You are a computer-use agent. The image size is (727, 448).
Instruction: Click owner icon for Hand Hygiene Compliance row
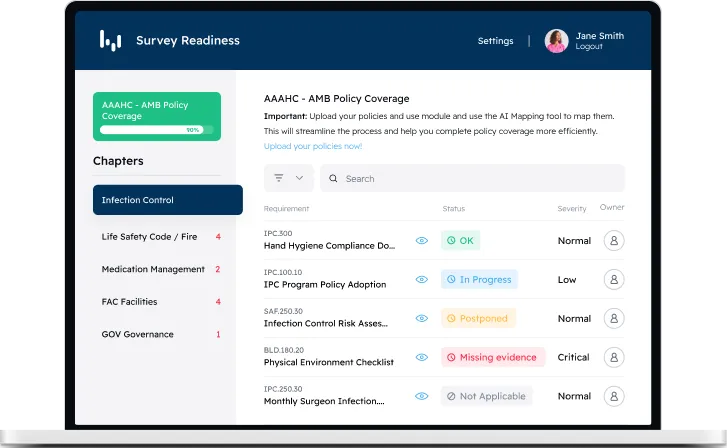pyautogui.click(x=614, y=241)
